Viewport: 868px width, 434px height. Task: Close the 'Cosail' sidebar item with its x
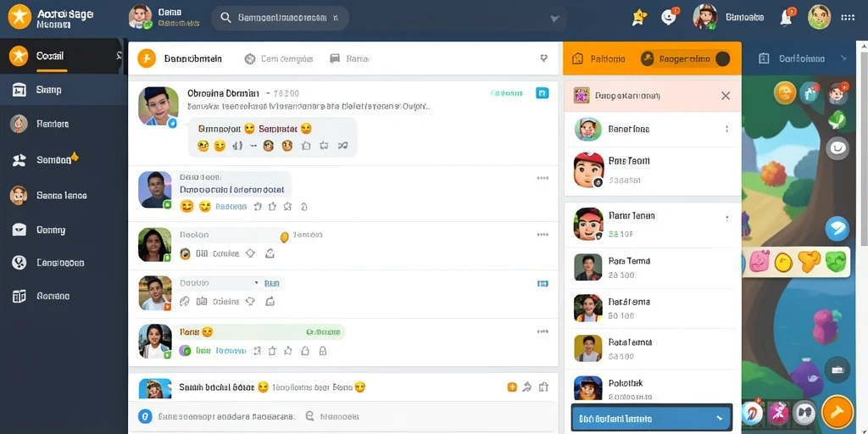pyautogui.click(x=119, y=56)
